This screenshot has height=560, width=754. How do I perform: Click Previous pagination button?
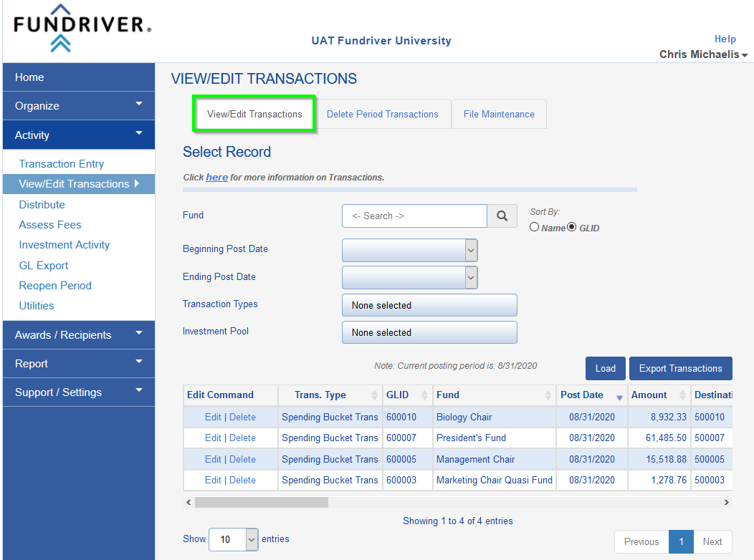pos(641,542)
